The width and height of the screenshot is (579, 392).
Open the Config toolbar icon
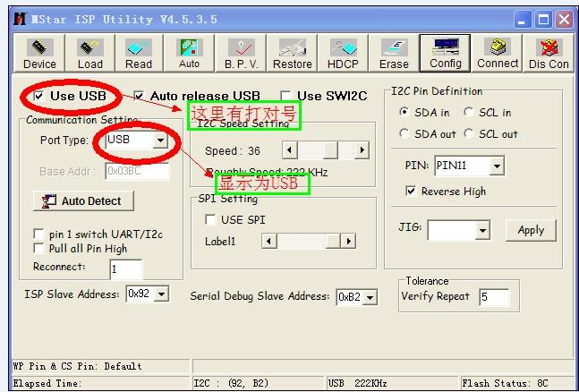[x=445, y=53]
